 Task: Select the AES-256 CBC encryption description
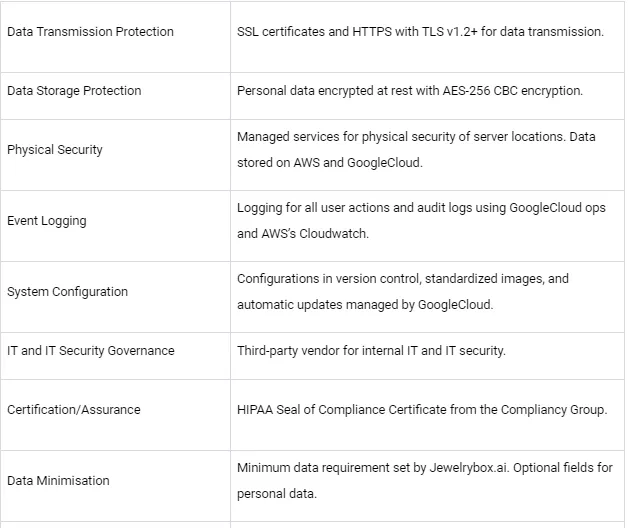click(x=410, y=91)
